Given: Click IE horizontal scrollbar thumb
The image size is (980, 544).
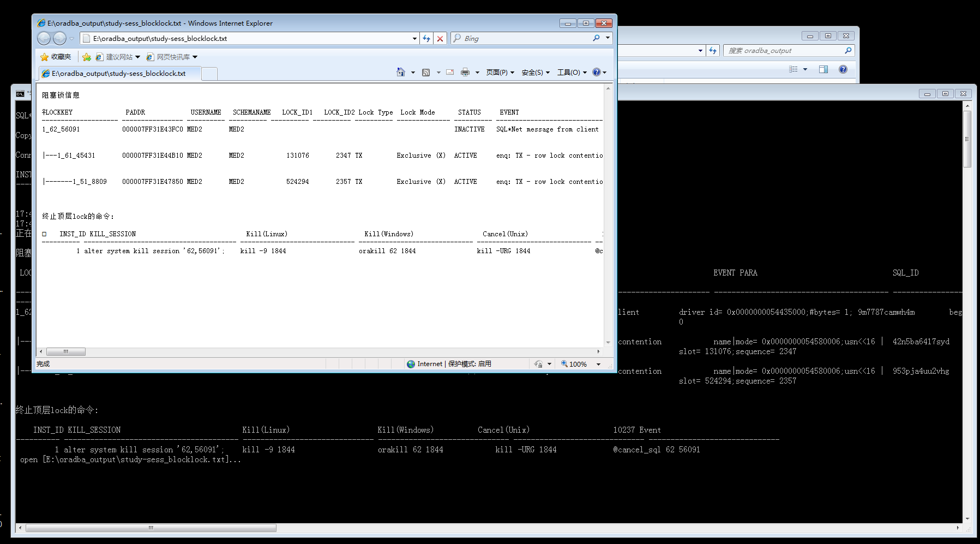Looking at the screenshot, I should point(66,351).
